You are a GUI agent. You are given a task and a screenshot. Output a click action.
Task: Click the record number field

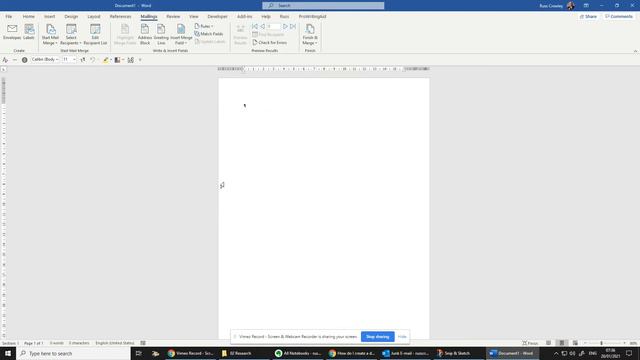click(x=273, y=26)
